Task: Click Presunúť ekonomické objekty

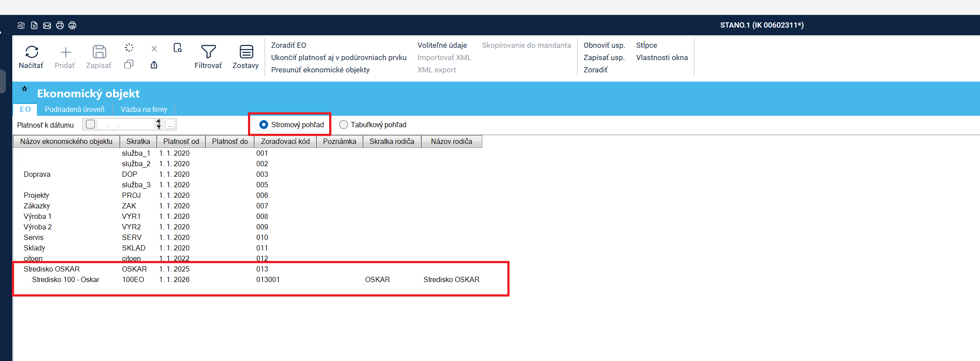Action: tap(320, 70)
